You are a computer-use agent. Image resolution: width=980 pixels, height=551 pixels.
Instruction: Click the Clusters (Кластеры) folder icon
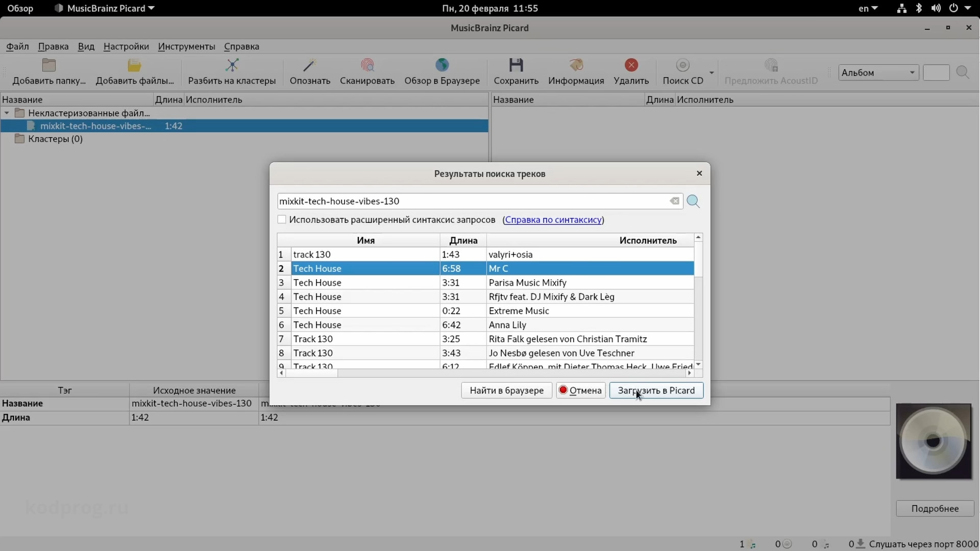[19, 139]
